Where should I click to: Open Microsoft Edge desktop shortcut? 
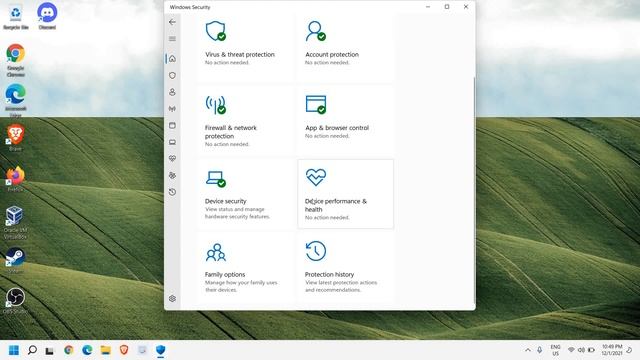(16, 100)
